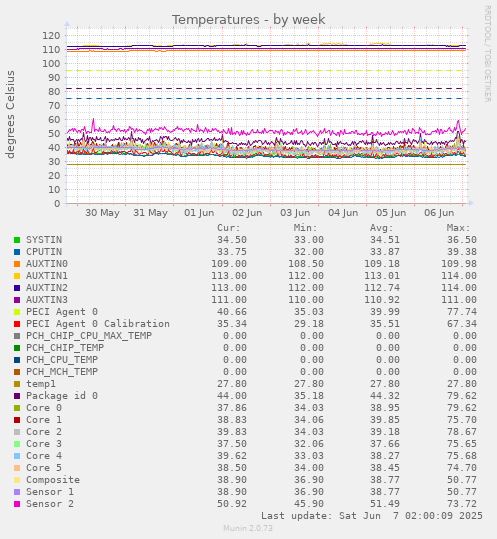This screenshot has height=539, width=497.
Task: Click the 'Avg:' column header
Action: (382, 228)
